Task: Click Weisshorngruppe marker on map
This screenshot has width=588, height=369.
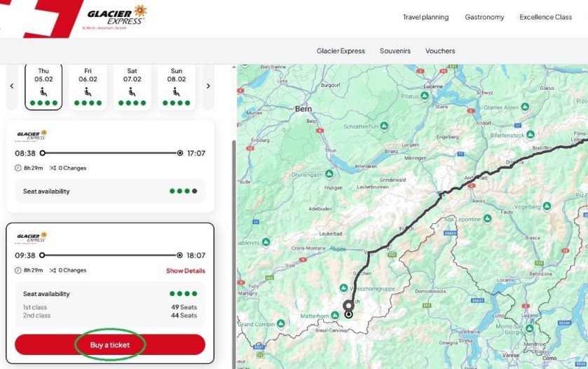Action: pyautogui.click(x=343, y=288)
